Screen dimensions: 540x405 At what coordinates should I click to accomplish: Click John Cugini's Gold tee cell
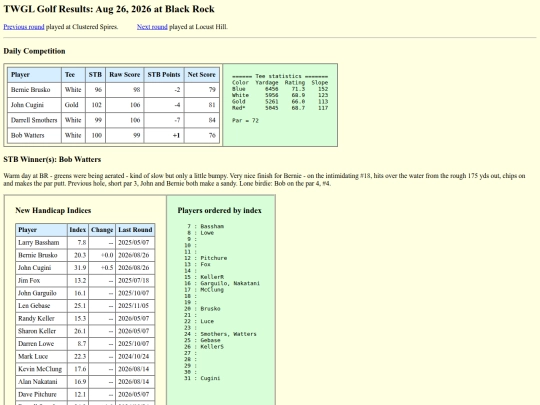[73, 105]
